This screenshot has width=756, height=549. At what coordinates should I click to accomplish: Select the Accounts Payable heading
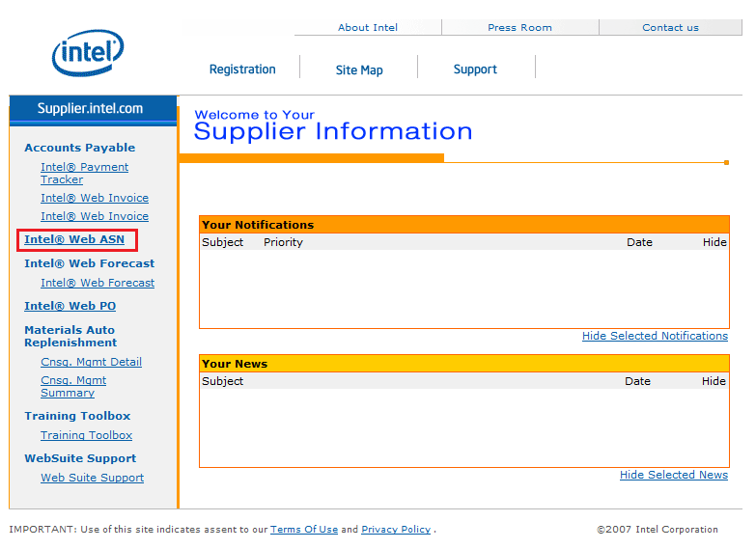click(79, 148)
